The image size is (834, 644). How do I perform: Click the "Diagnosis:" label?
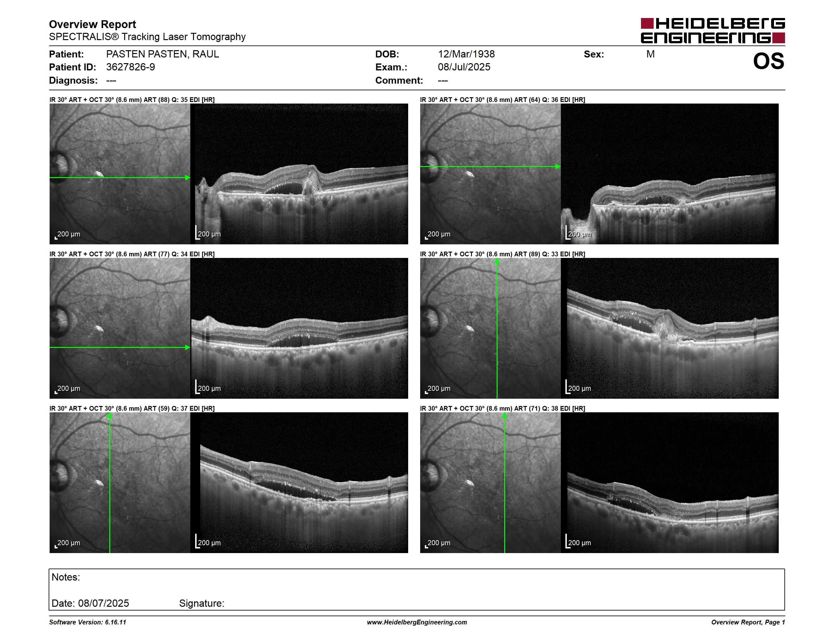[73, 80]
